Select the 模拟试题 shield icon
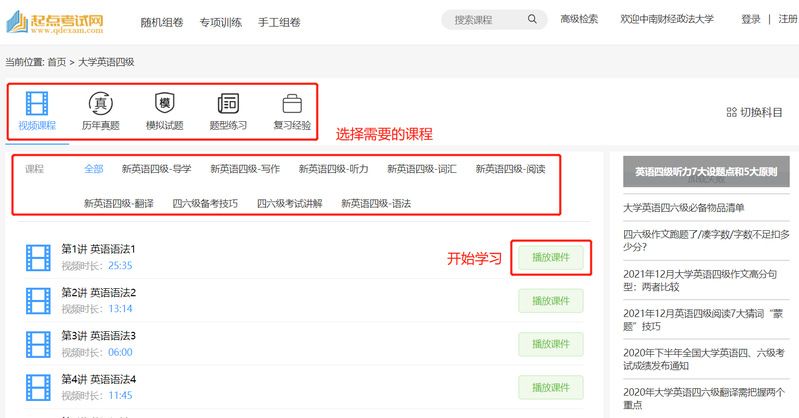 (164, 102)
